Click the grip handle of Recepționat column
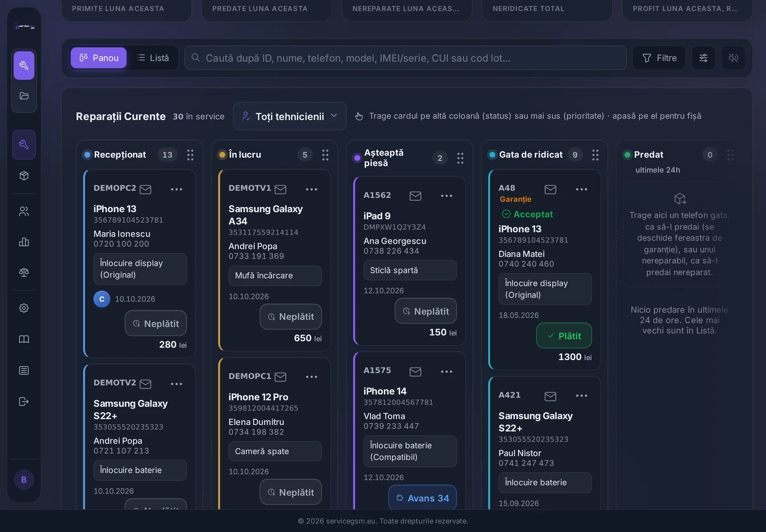Image resolution: width=766 pixels, height=532 pixels. [190, 155]
